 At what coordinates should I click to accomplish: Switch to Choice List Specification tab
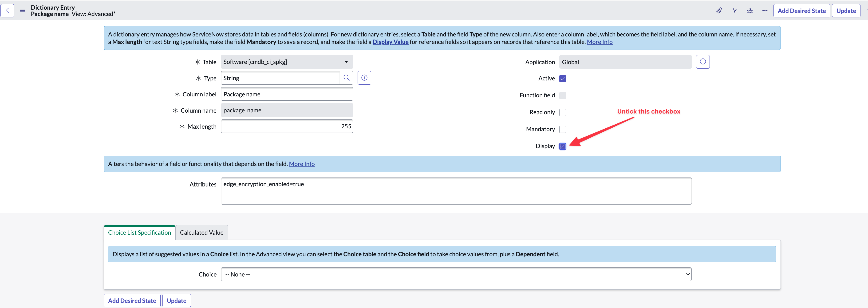point(139,233)
